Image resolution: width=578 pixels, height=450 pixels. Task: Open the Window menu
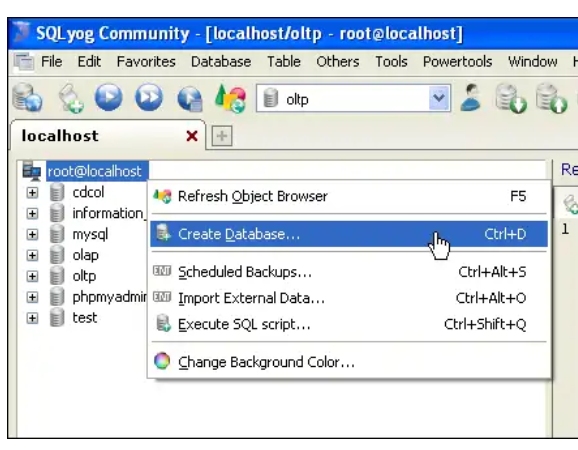(532, 61)
